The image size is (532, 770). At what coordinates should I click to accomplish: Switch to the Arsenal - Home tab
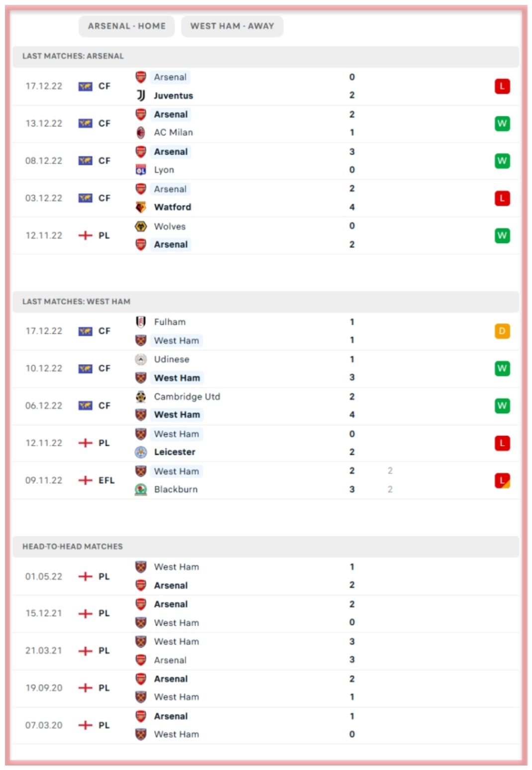(x=126, y=26)
